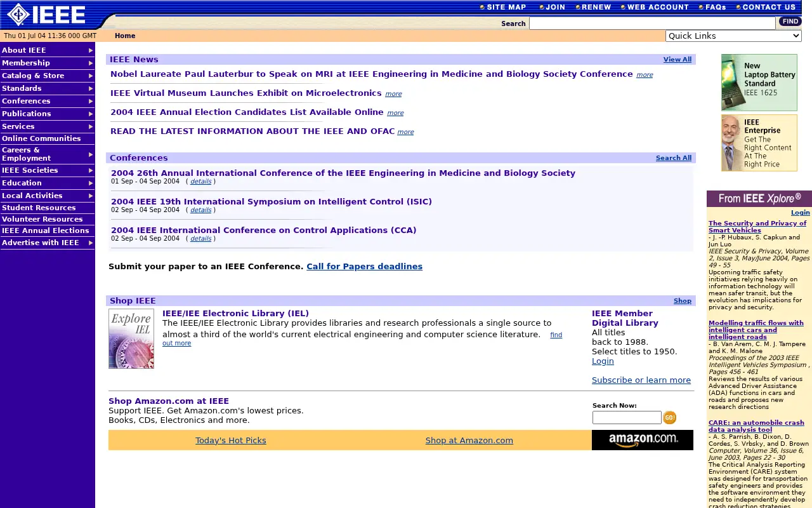Open the Call for Papers deadlines link
The height and width of the screenshot is (508, 812).
pyautogui.click(x=364, y=266)
